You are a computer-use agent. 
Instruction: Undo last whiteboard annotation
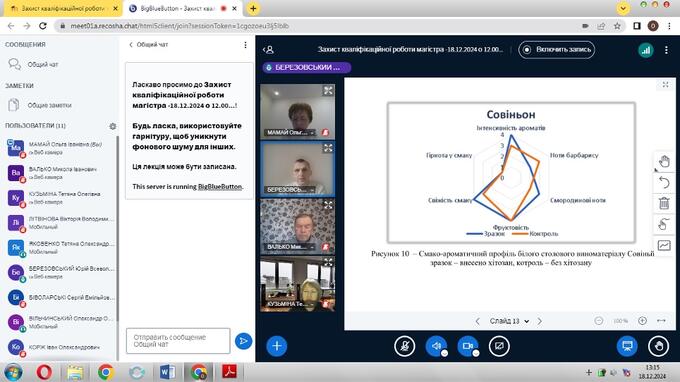(664, 183)
